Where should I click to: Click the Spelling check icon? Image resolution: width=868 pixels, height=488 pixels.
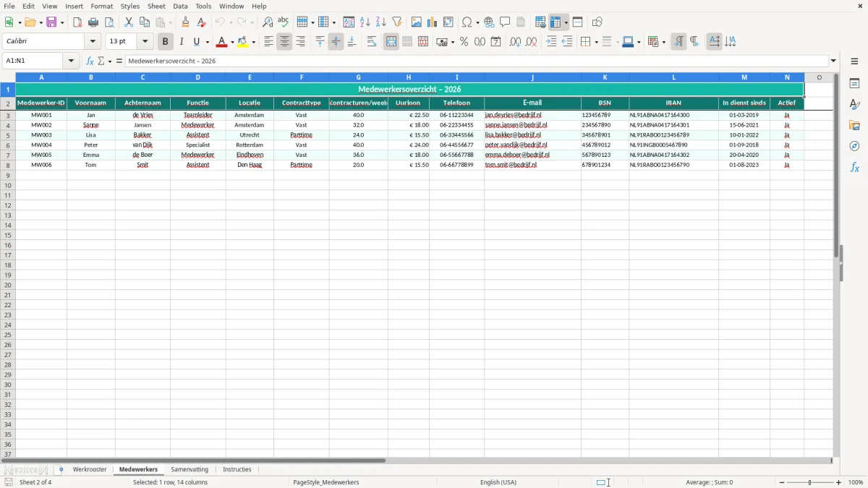284,22
